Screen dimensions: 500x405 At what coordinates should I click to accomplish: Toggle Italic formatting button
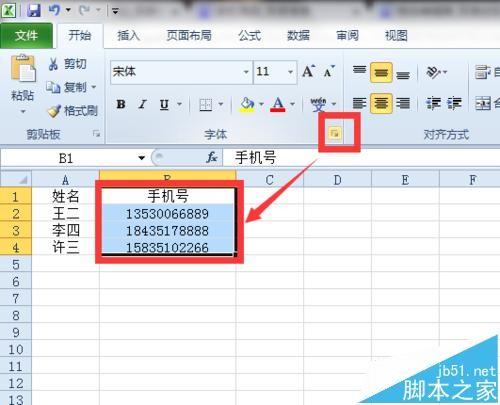coord(143,104)
